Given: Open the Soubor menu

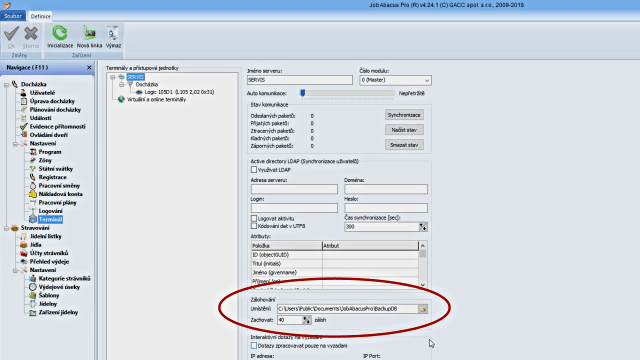Looking at the screenshot, I should point(13,16).
